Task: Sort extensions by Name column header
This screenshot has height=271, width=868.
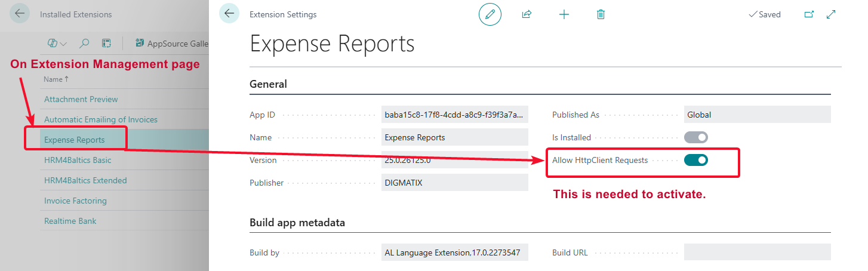Action: pyautogui.click(x=56, y=79)
